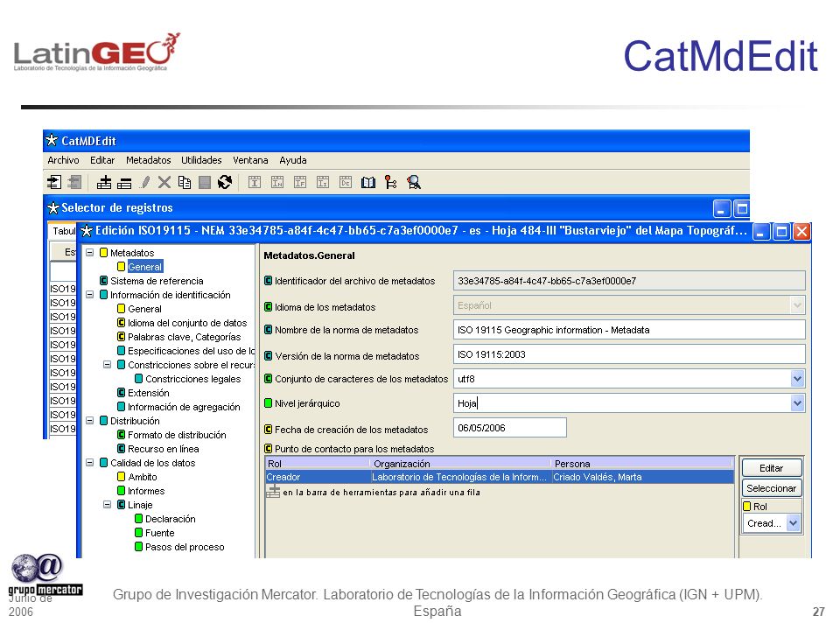This screenshot has height=630, width=840.
Task: Click the 'DC' template toolbar icon
Action: (346, 183)
